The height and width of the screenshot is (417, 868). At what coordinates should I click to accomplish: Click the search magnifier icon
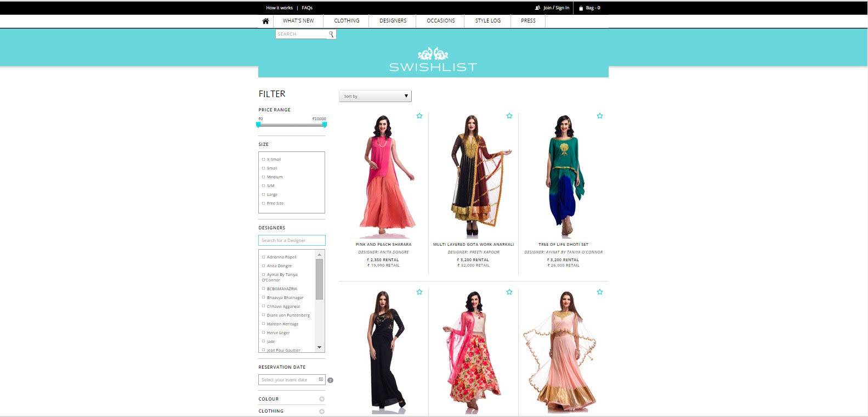click(x=331, y=34)
